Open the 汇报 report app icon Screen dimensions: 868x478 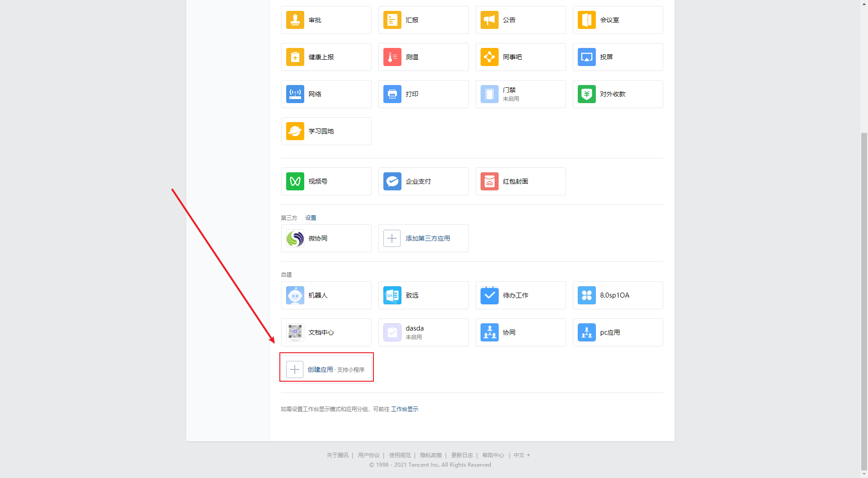392,20
